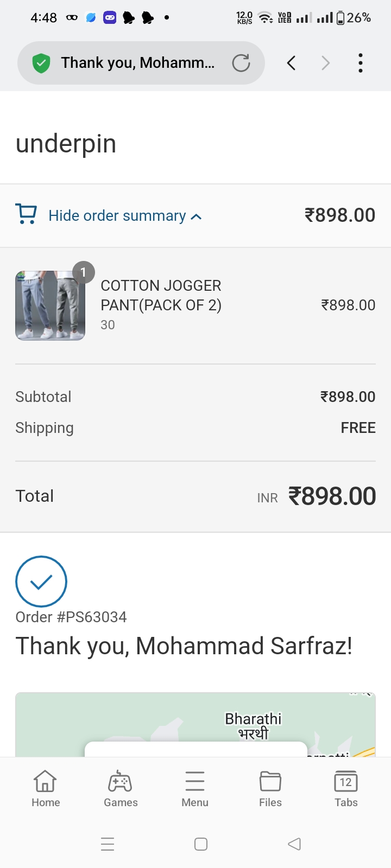Open the three-dot browser options menu

coord(361,63)
